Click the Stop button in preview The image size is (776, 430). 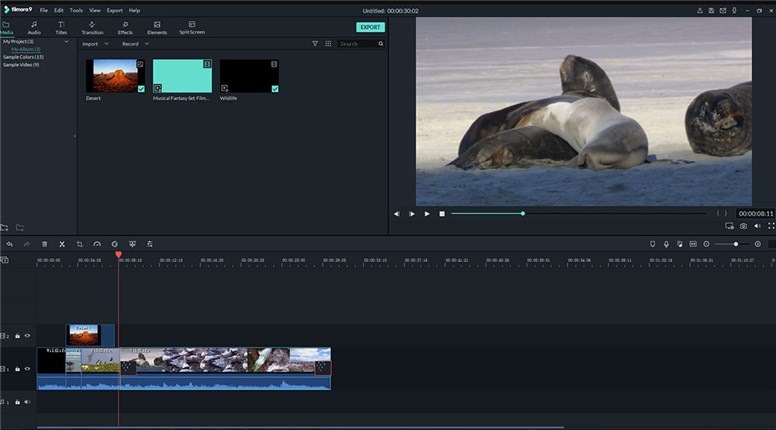(442, 214)
